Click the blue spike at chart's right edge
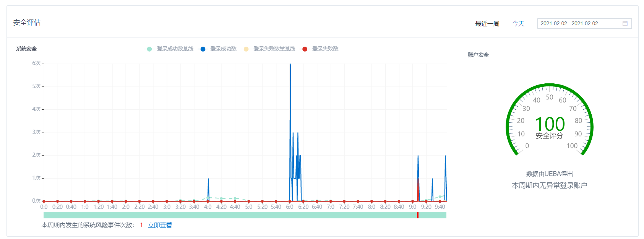This screenshot has height=239, width=644. click(445, 157)
